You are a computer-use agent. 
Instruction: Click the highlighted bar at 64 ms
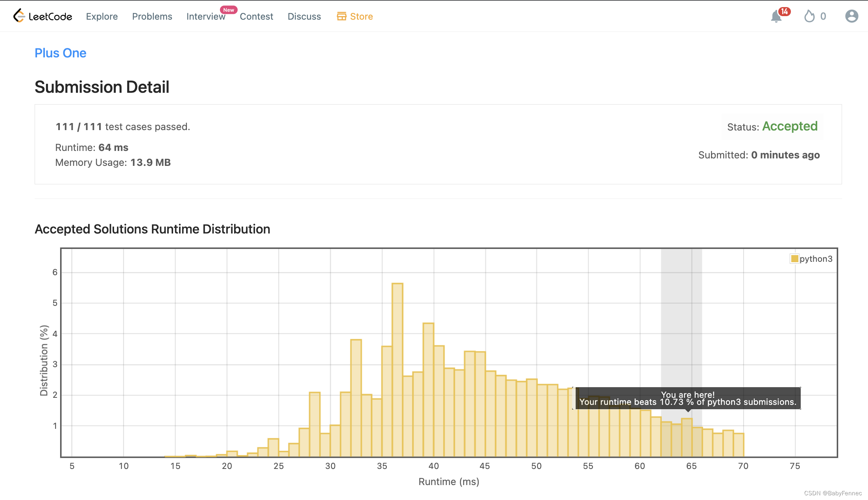[687, 437]
